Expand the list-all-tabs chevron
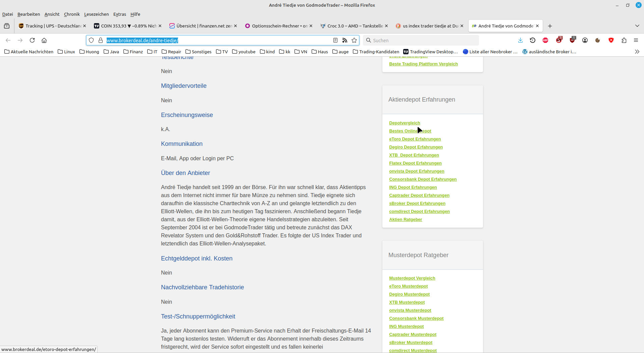The height and width of the screenshot is (353, 644). tap(637, 26)
